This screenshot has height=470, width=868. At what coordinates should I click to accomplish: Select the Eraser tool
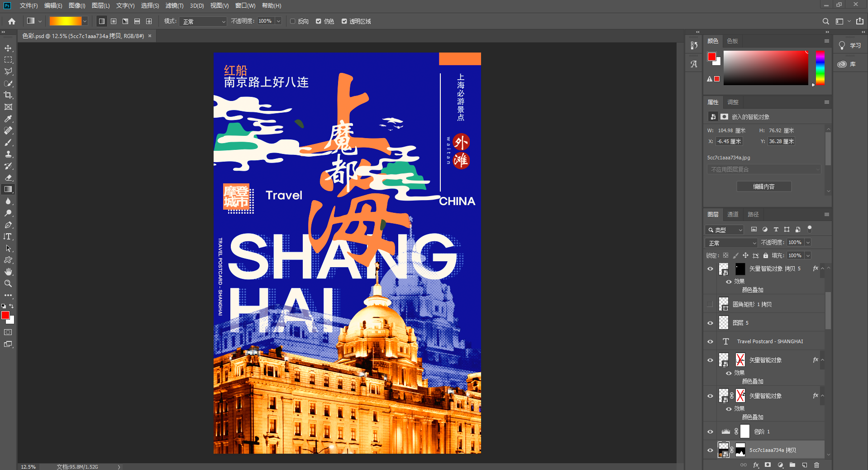(8, 177)
